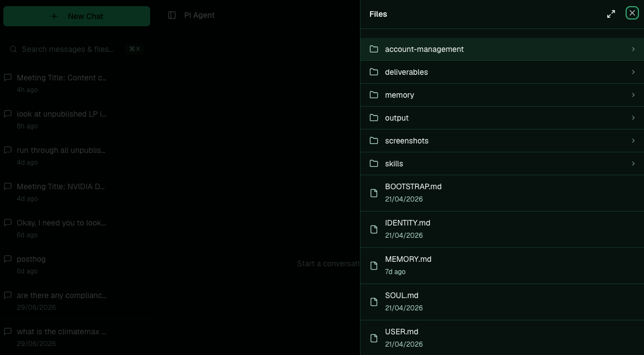Screen dimensions: 644x355
Task: Open chat 'what is the climatemax ...'
Action: click(x=61, y=331)
